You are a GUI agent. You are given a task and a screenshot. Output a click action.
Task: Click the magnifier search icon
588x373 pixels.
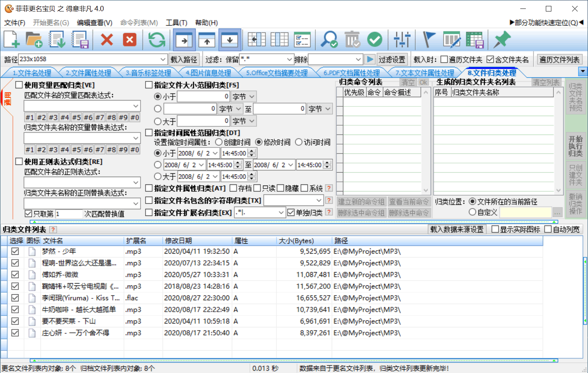(x=329, y=40)
